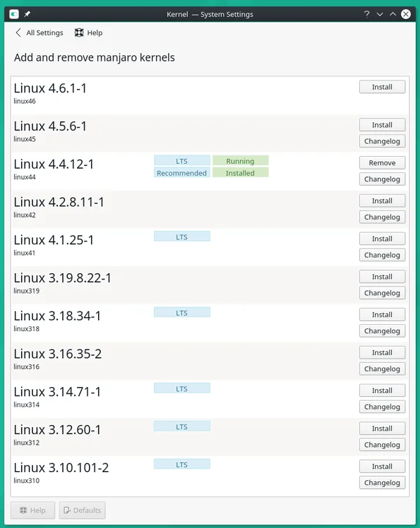Open the changelog for Linux 4.4.12-1
This screenshot has width=420, height=528.
[381, 179]
